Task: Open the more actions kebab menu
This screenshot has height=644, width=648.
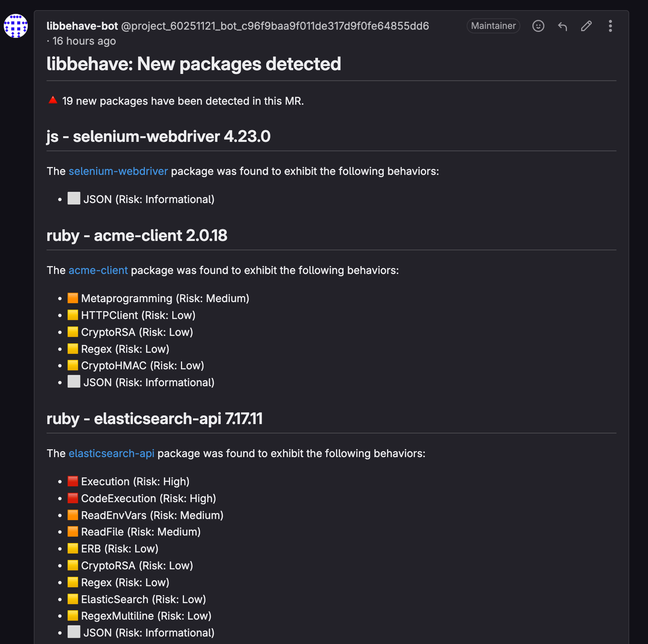Action: tap(610, 26)
